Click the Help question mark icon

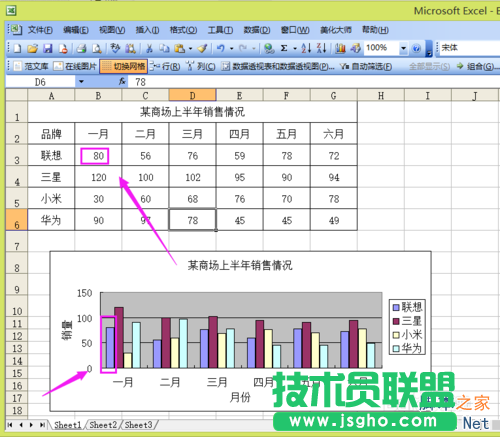tap(416, 49)
